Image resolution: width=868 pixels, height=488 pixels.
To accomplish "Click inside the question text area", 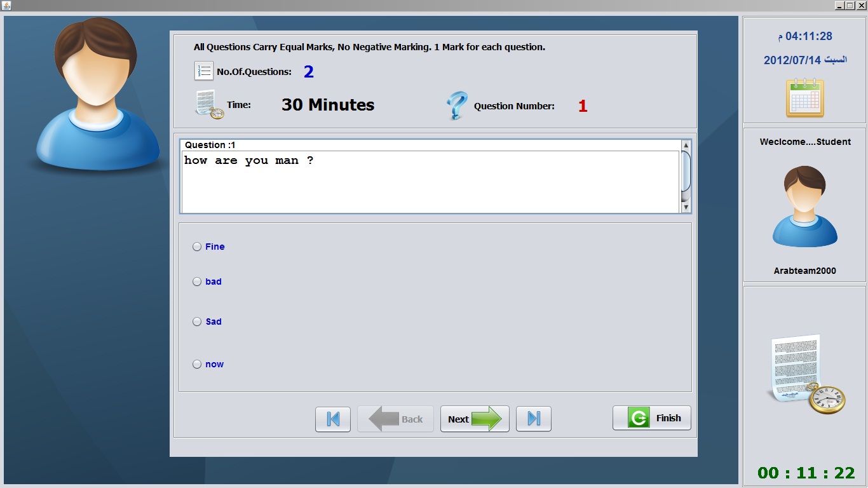I will [430, 181].
